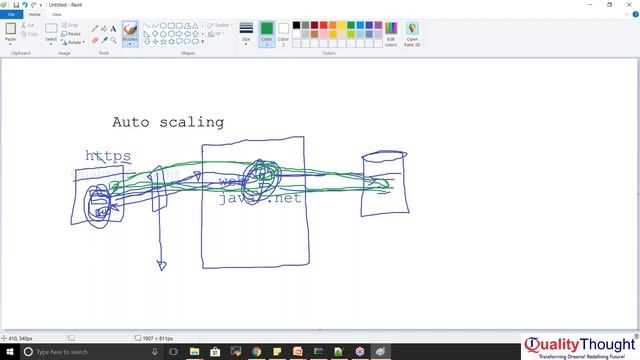Open the shape Outline dropdown
The height and width of the screenshot is (360, 640).
(219, 25)
